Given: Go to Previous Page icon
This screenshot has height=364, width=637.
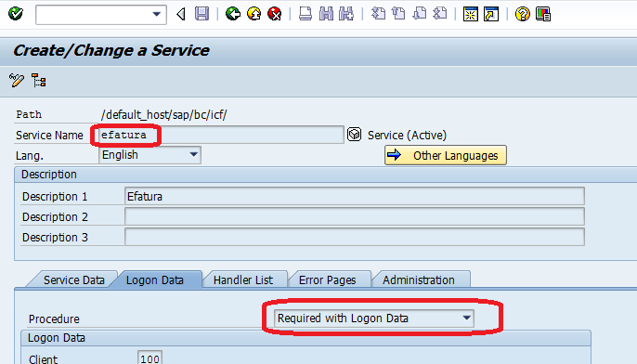Looking at the screenshot, I should 398,14.
